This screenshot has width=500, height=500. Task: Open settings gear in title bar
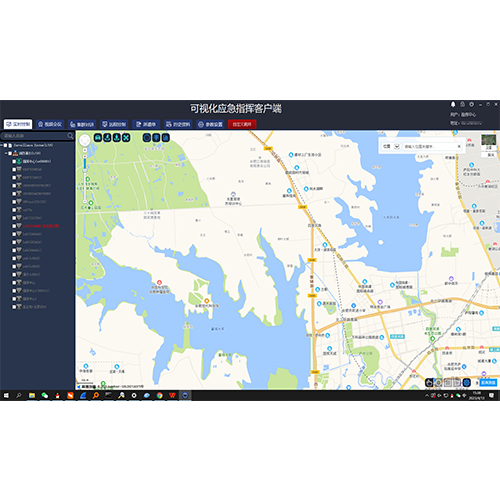(471, 104)
